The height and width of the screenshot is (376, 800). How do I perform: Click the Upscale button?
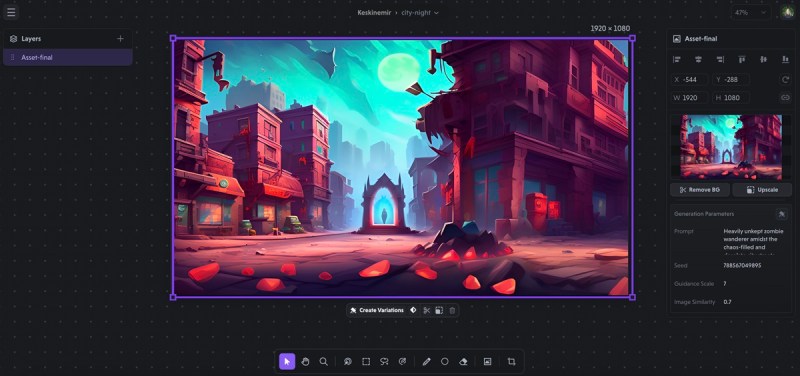click(x=762, y=190)
